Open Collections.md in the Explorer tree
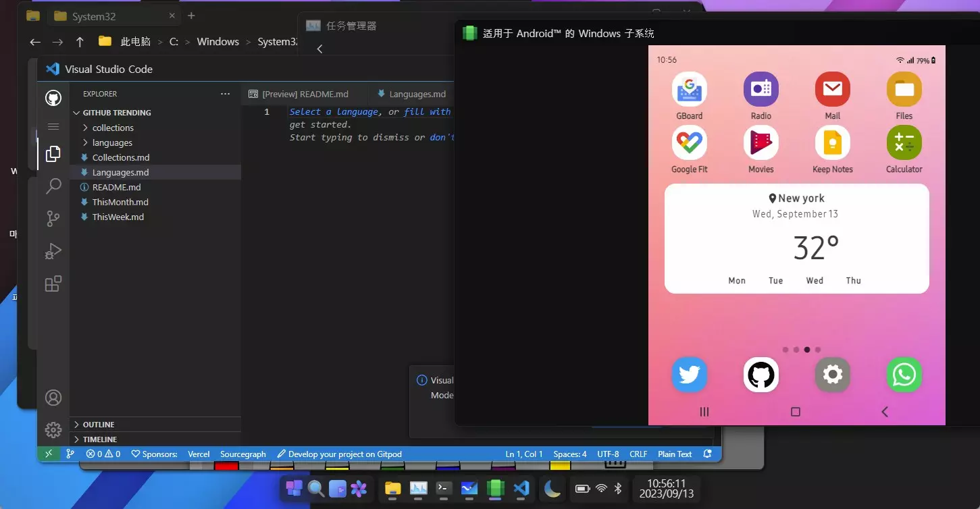 [155, 157]
